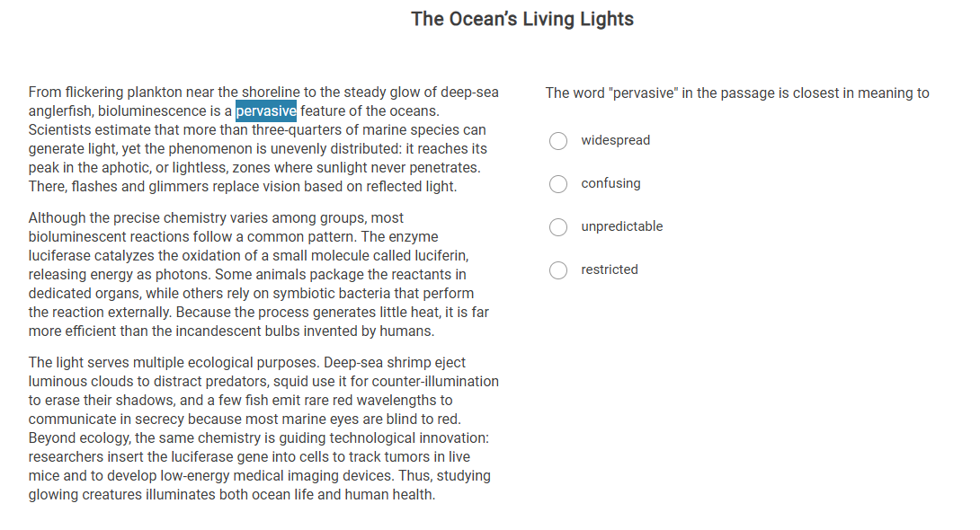Click the "restricted" answer label text

pyautogui.click(x=609, y=269)
